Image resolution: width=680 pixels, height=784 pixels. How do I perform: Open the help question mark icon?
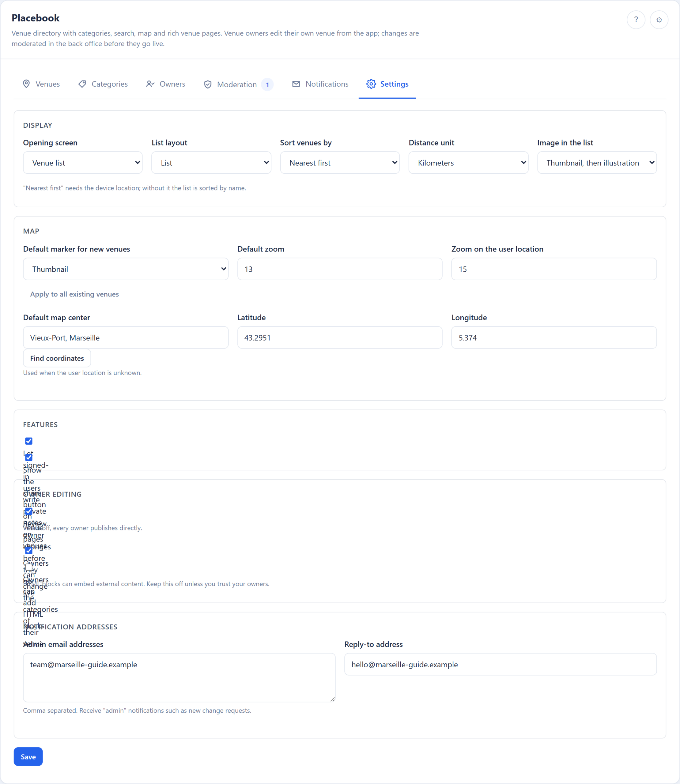636,20
